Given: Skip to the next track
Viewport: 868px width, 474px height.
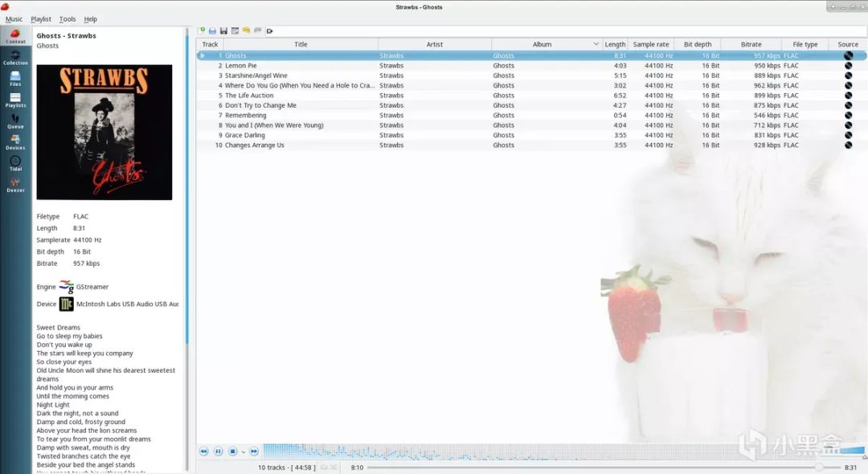Looking at the screenshot, I should pyautogui.click(x=253, y=452).
